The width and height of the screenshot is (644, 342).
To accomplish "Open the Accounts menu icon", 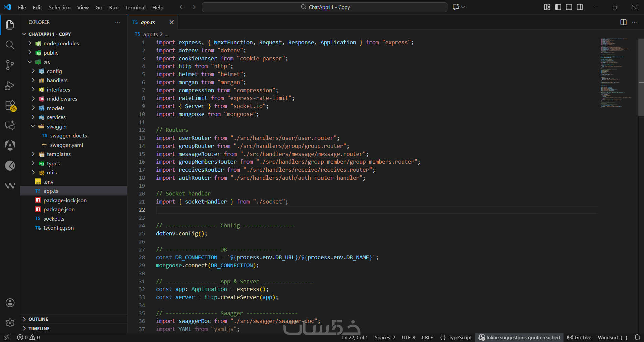I will click(10, 303).
